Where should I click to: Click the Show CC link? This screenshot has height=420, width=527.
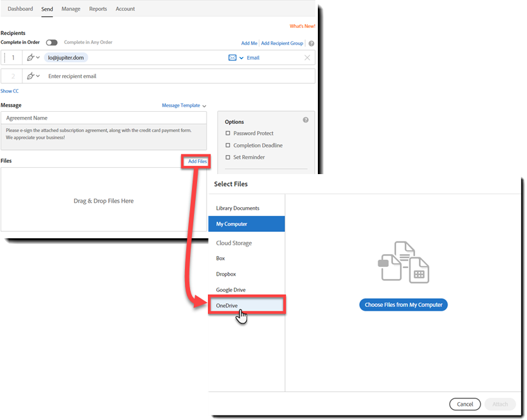tap(9, 91)
